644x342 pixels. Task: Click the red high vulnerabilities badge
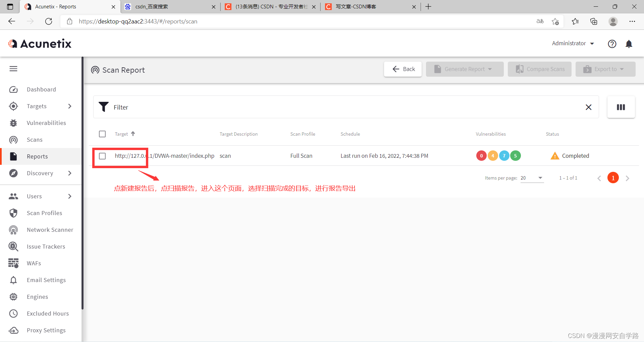pos(481,156)
